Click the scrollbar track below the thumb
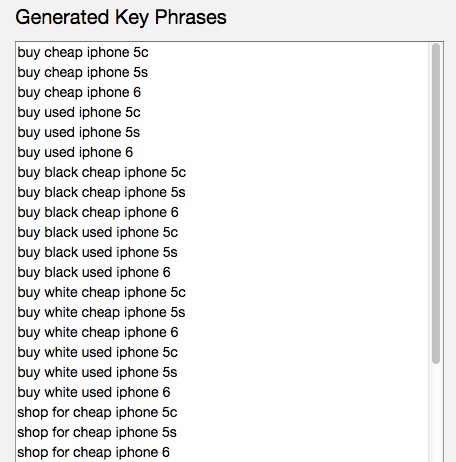456x462 pixels. pos(436,413)
